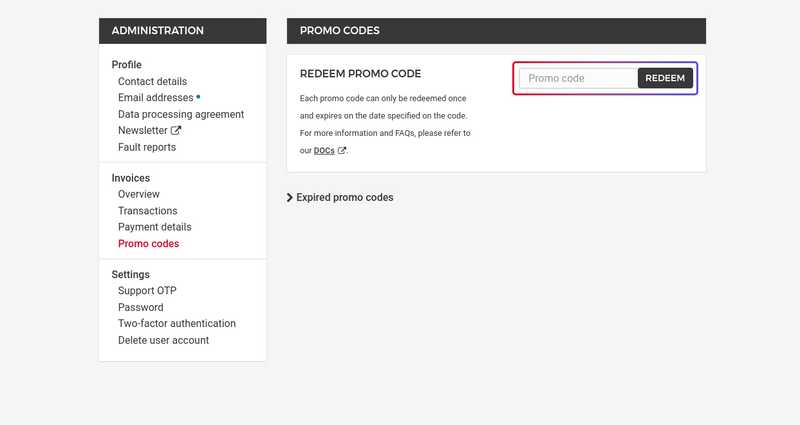Screen dimensions: 800x425
Task: Open the DOCs link
Action: 323,151
